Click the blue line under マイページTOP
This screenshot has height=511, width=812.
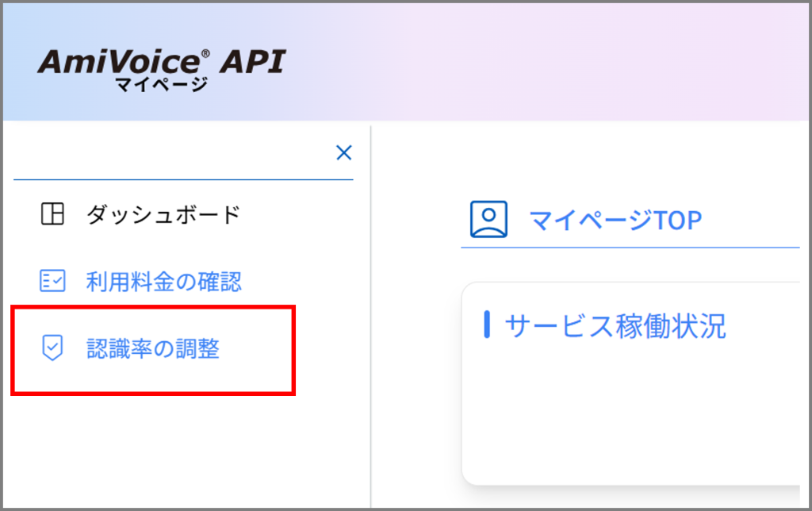(630, 248)
